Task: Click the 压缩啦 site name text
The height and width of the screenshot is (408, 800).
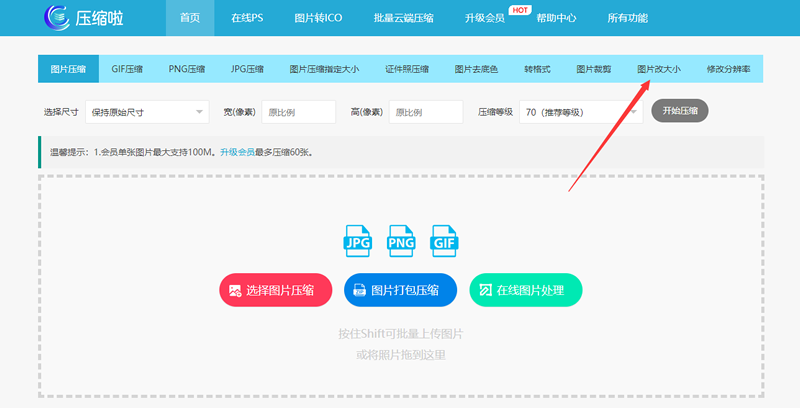Action: click(99, 18)
